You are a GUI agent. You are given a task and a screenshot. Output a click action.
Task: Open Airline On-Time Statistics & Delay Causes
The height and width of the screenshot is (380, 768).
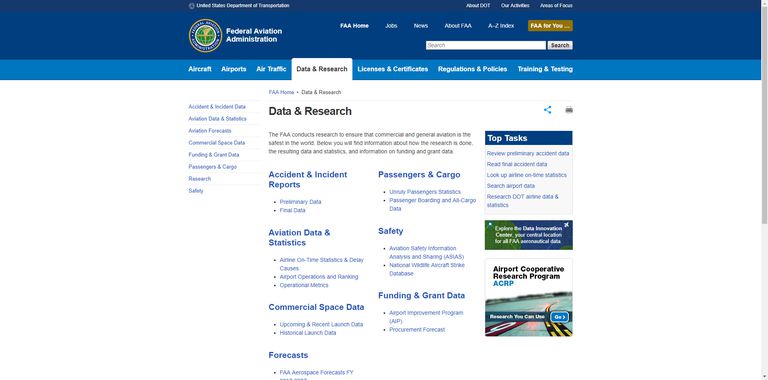point(321,264)
